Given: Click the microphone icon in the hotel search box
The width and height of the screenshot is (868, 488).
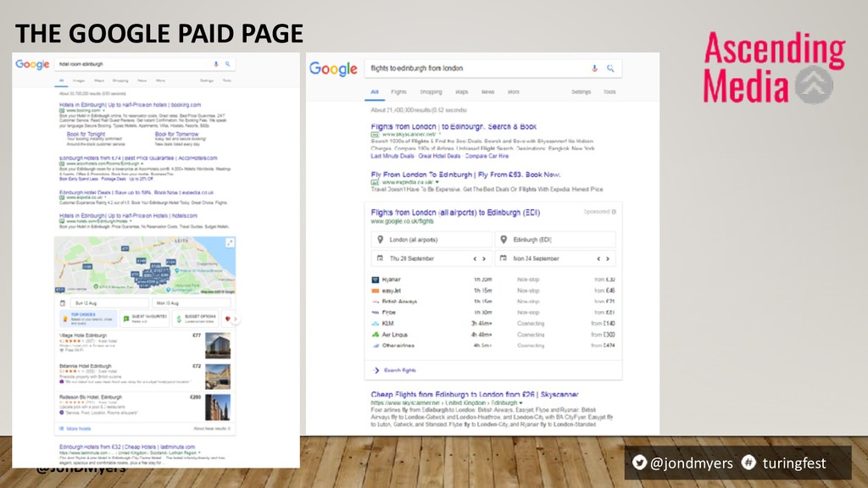Looking at the screenshot, I should click(x=216, y=64).
